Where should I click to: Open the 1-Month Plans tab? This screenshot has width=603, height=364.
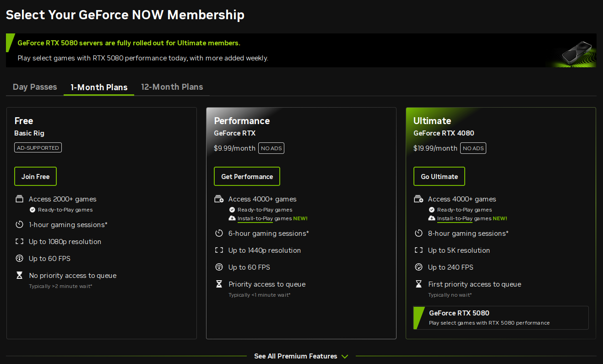tap(99, 87)
